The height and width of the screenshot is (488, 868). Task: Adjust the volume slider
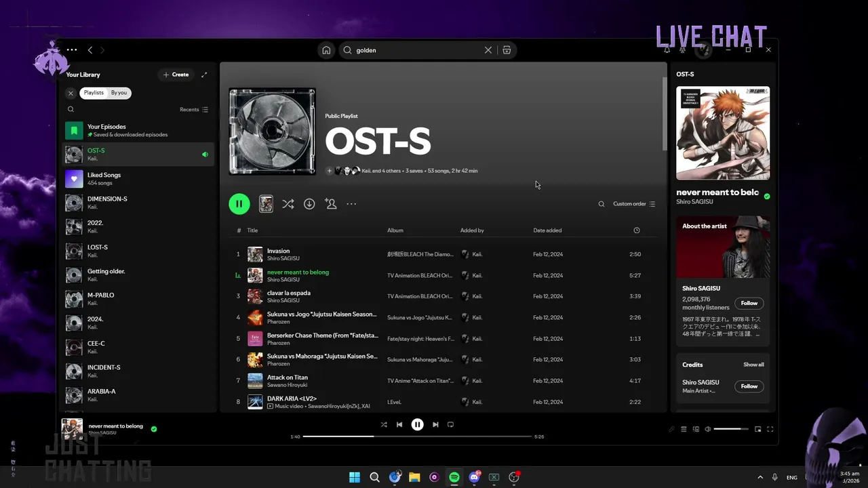click(731, 429)
